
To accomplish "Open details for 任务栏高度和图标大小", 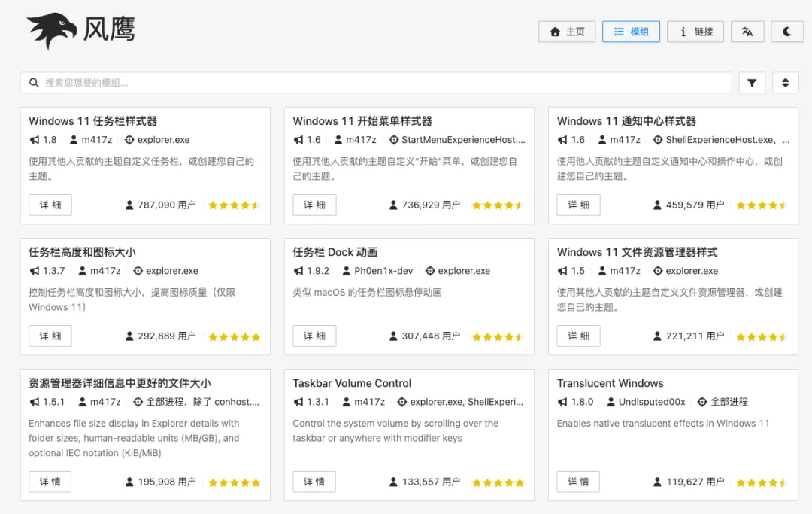I will coord(50,336).
